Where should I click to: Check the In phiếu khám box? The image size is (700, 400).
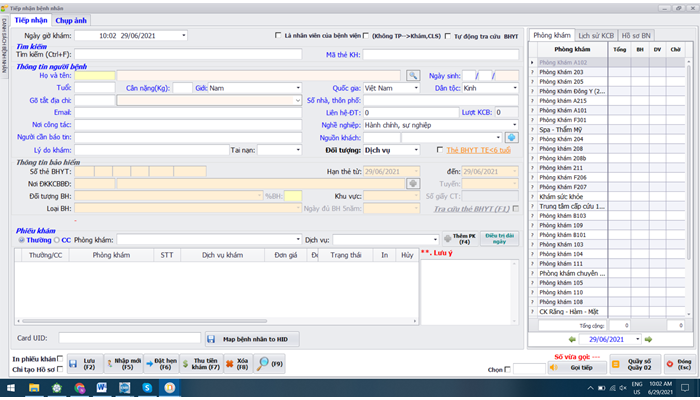[x=60, y=358]
